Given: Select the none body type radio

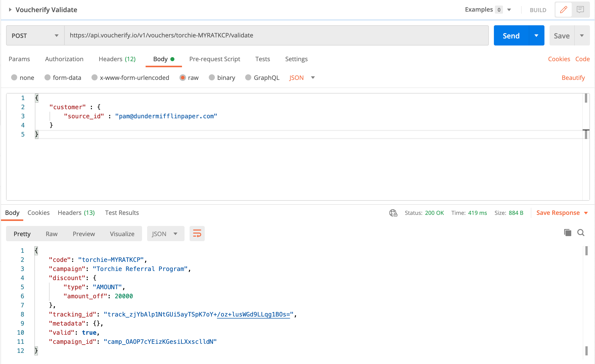Looking at the screenshot, I should (x=14, y=78).
